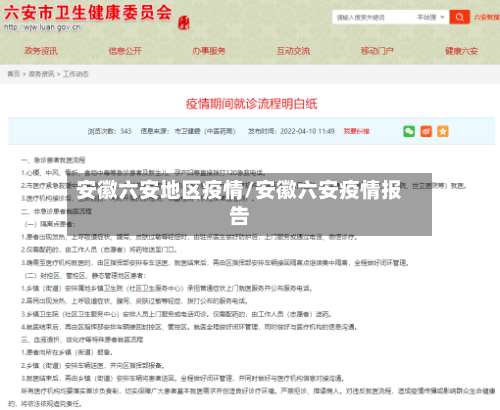Click the red seal emblem beside site title
Image resolution: width=500 pixels, height=410 pixels.
tap(183, 23)
